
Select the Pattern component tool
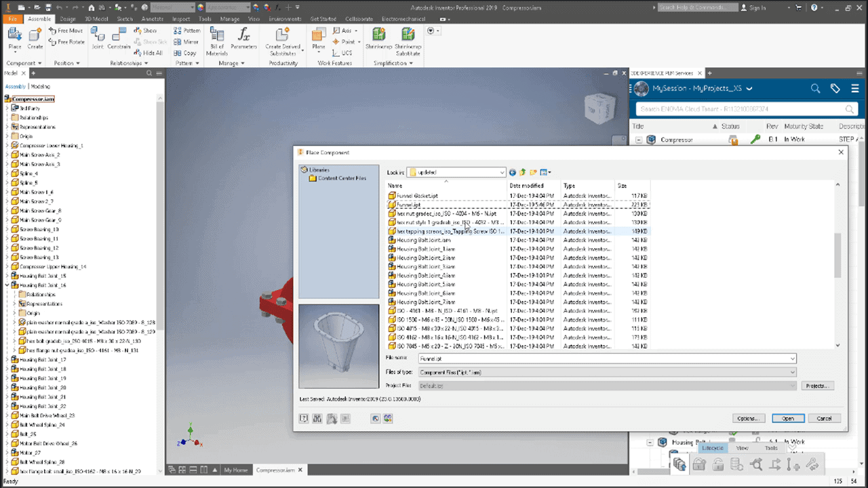tap(187, 31)
